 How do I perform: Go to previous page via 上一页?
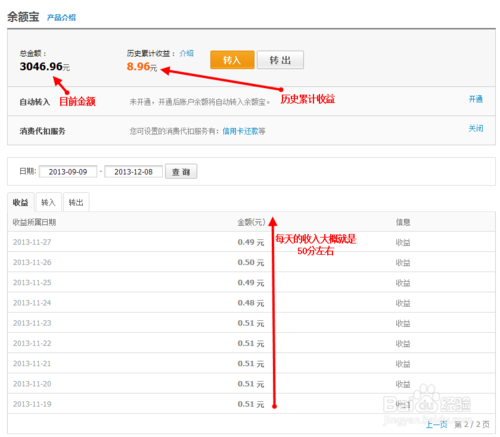click(436, 424)
